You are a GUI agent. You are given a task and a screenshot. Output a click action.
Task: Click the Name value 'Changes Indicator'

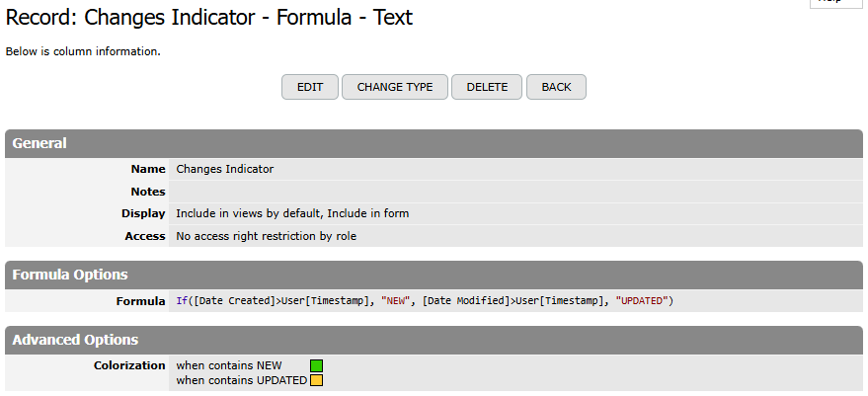pos(224,169)
